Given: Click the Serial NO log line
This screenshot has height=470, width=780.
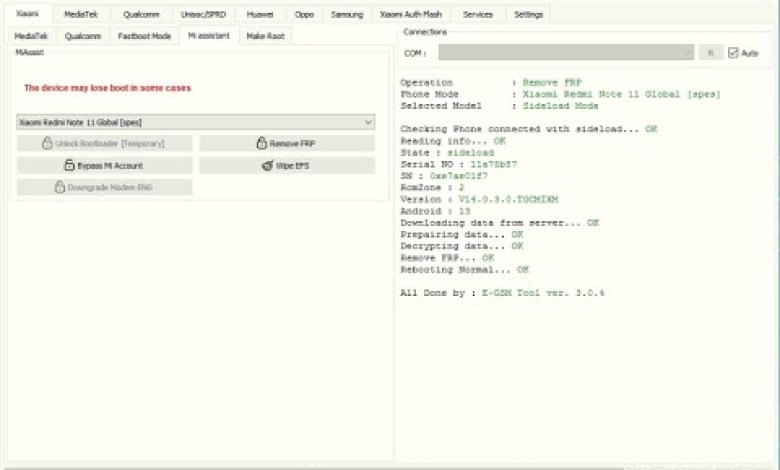Looking at the screenshot, I should coord(459,164).
